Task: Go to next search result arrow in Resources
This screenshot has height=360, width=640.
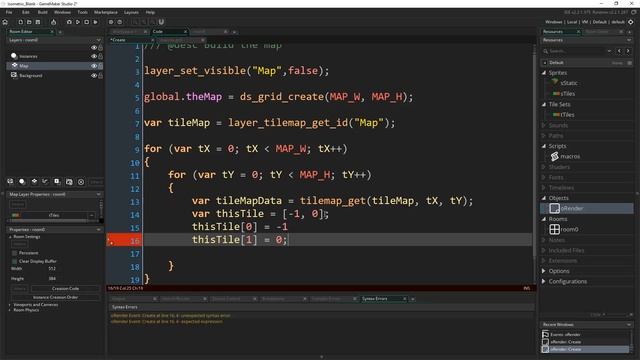Action: [628, 51]
